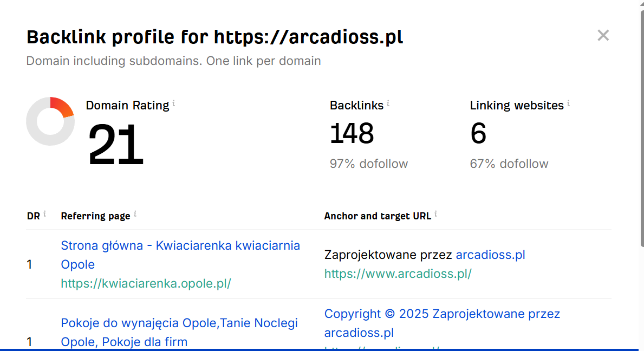The height and width of the screenshot is (351, 644).
Task: Click the 148 backlinks count
Action: coord(352,133)
